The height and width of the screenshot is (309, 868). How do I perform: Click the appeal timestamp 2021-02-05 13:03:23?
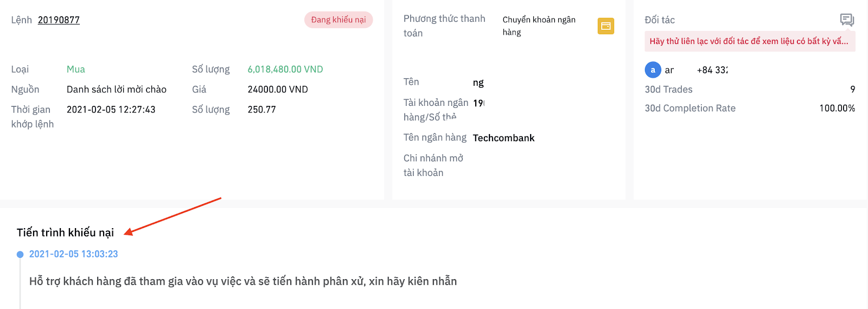coord(73,254)
